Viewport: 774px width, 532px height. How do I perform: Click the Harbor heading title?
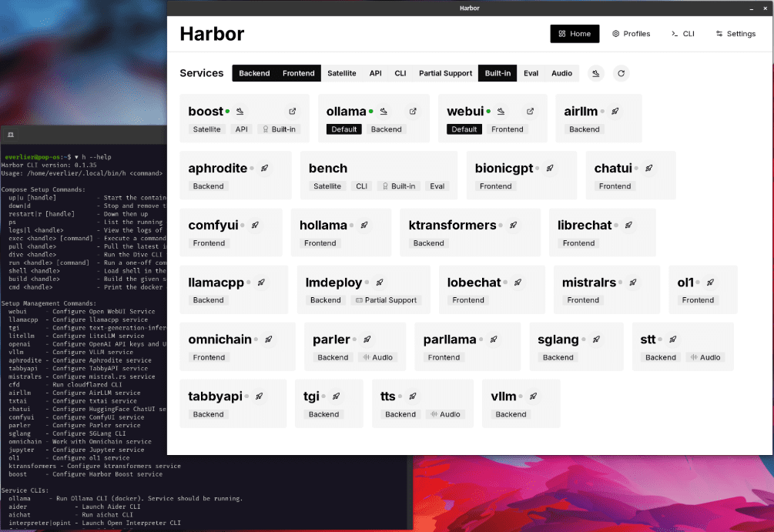(212, 34)
